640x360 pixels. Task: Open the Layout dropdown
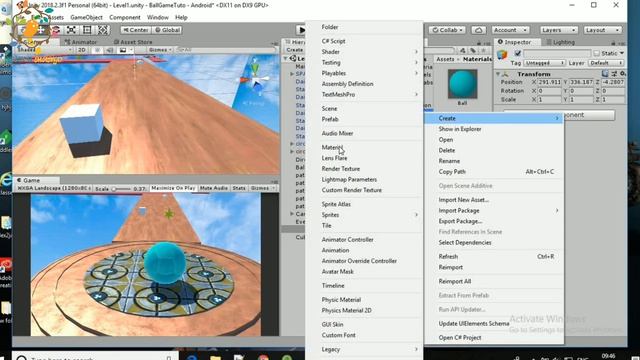[602, 30]
